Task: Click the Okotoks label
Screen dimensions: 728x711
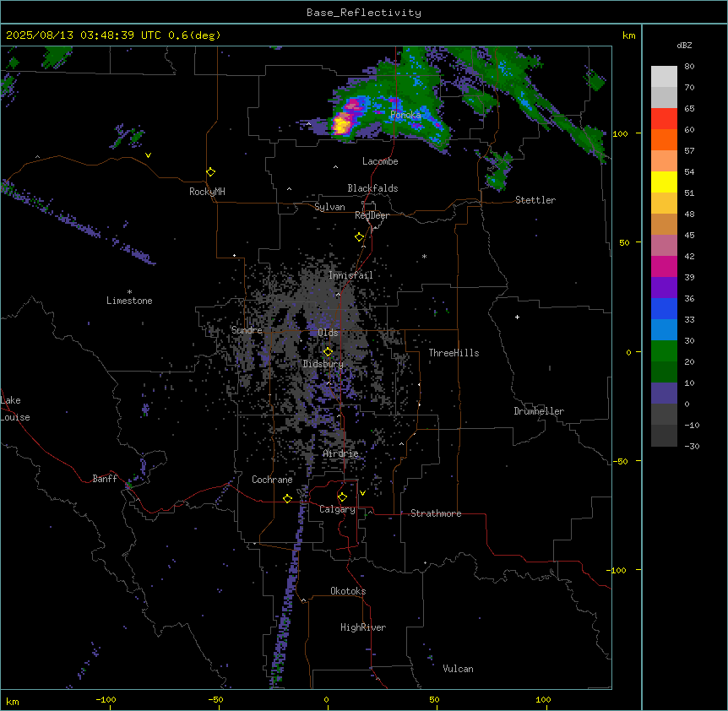Action: coord(348,591)
